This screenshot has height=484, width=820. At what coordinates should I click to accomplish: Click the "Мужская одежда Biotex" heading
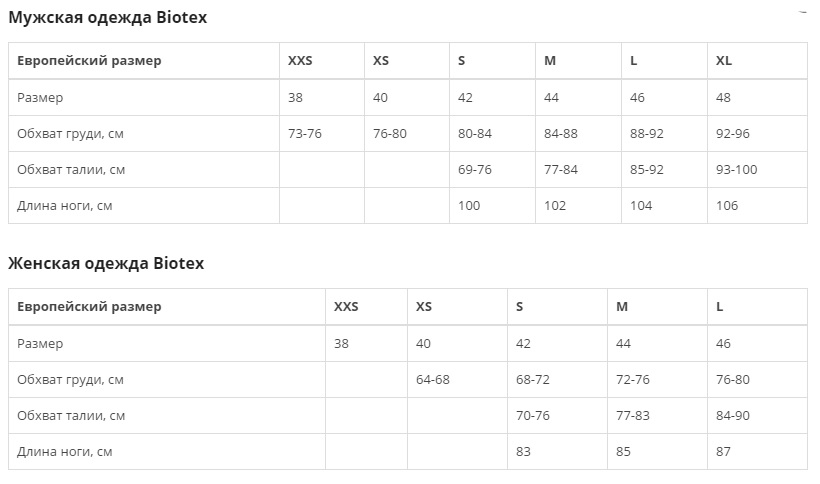point(108,18)
